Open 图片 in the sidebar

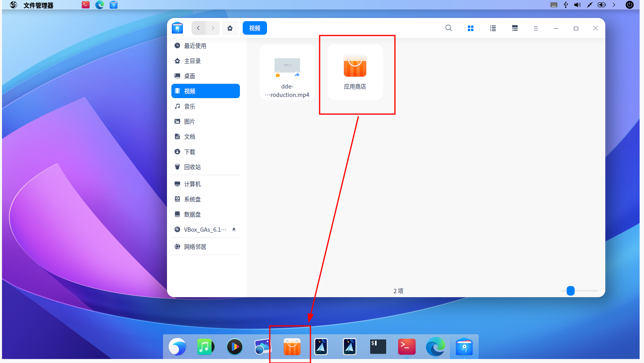[206, 122]
